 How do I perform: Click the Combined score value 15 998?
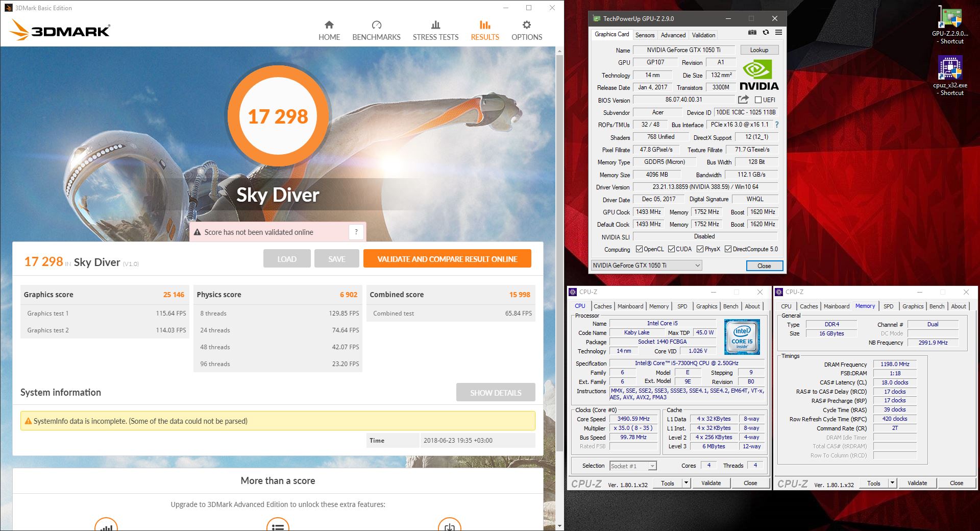(x=520, y=295)
